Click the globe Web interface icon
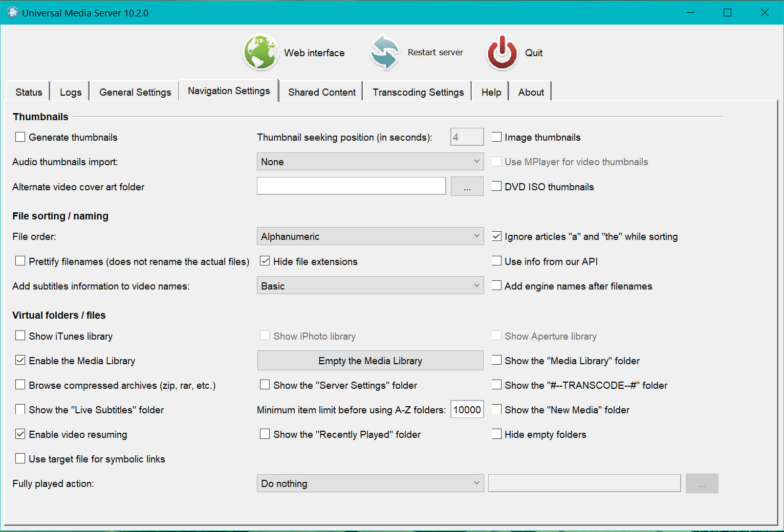784x532 pixels. pyautogui.click(x=261, y=52)
